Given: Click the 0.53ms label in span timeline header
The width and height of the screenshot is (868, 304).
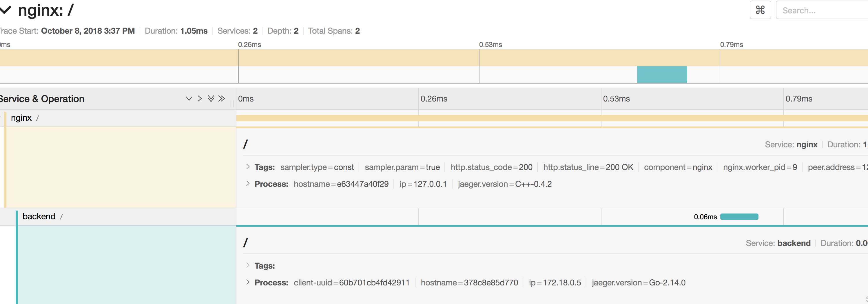Looking at the screenshot, I should 616,99.
